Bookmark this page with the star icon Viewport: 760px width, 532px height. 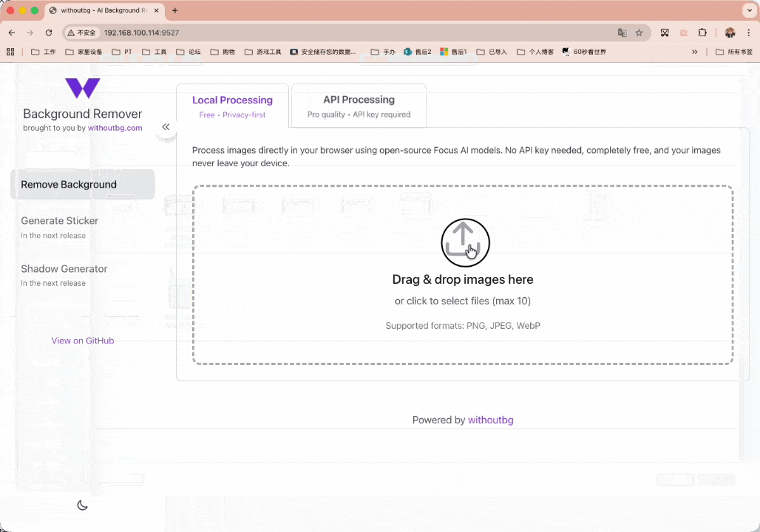tap(639, 33)
